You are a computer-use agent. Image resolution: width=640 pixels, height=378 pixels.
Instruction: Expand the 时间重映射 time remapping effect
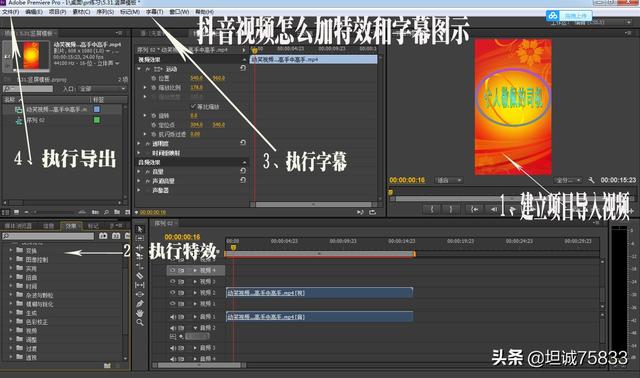(x=139, y=153)
